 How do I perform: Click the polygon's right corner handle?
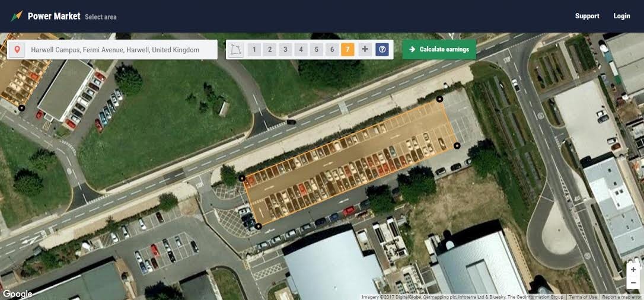457,146
